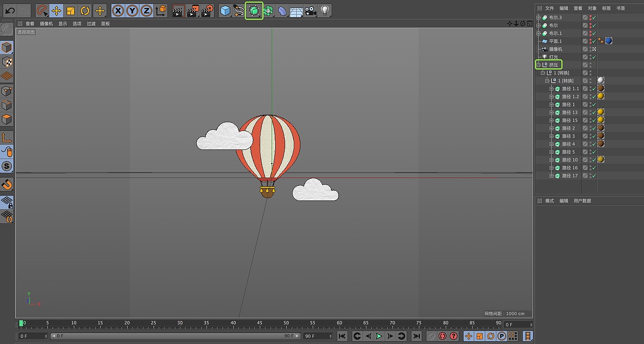Screen dimensions: 644x344
Task: Toggle the green check for 灯光
Action: [594, 57]
